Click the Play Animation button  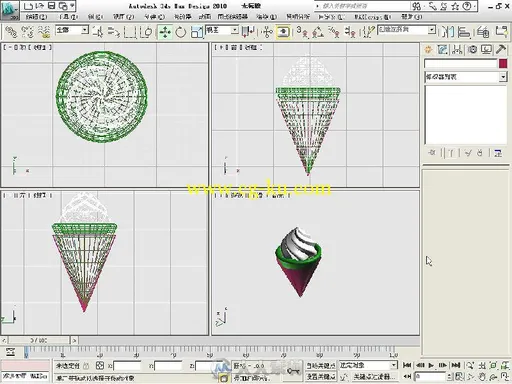tap(431, 365)
